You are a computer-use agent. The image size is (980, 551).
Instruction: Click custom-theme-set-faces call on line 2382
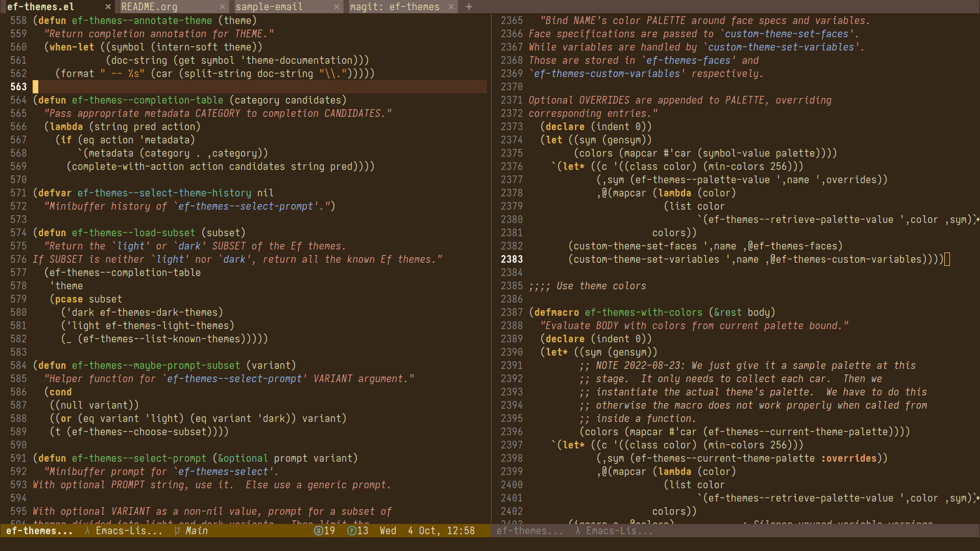635,246
